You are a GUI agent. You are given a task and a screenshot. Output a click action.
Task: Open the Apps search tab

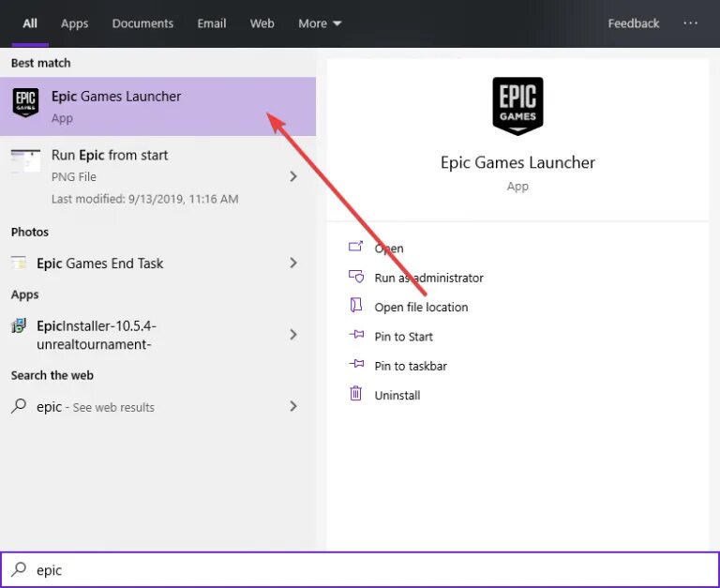[74, 23]
